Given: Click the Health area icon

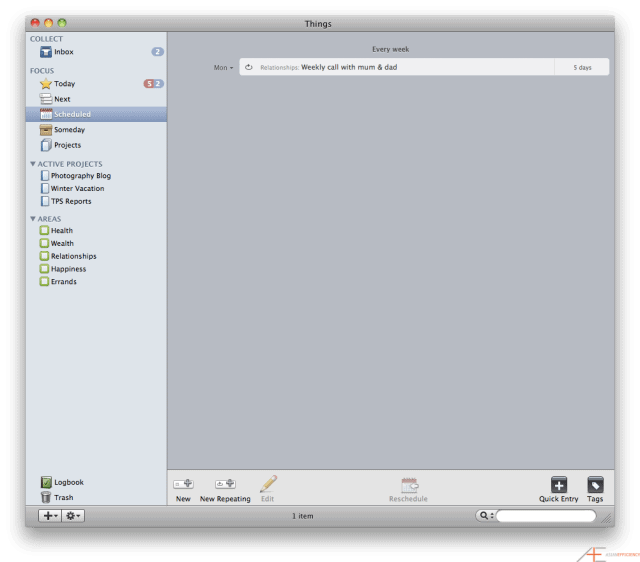Looking at the screenshot, I should [44, 231].
